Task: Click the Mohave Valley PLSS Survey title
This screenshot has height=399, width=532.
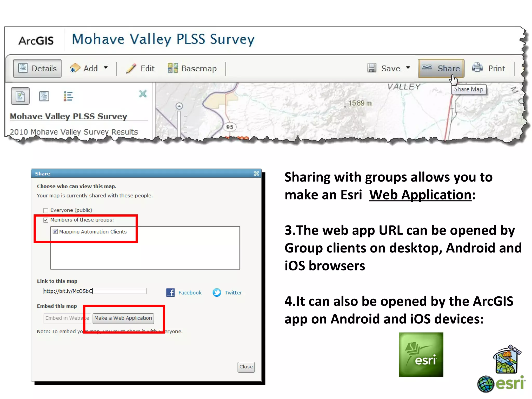Action: pyautogui.click(x=163, y=39)
